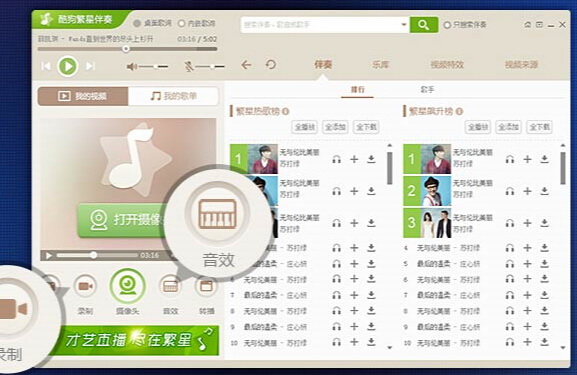Listen to song 2 in 繁星飙升榜
The image size is (577, 375).
510,191
